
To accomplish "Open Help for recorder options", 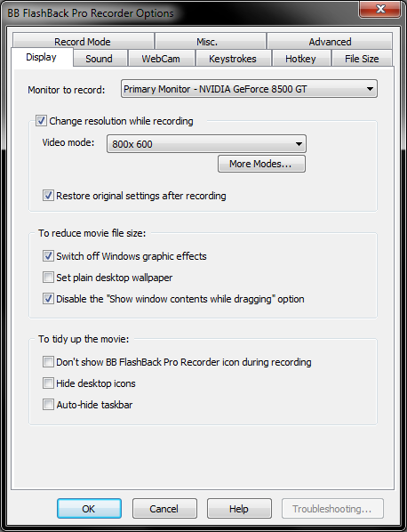I will [239, 508].
